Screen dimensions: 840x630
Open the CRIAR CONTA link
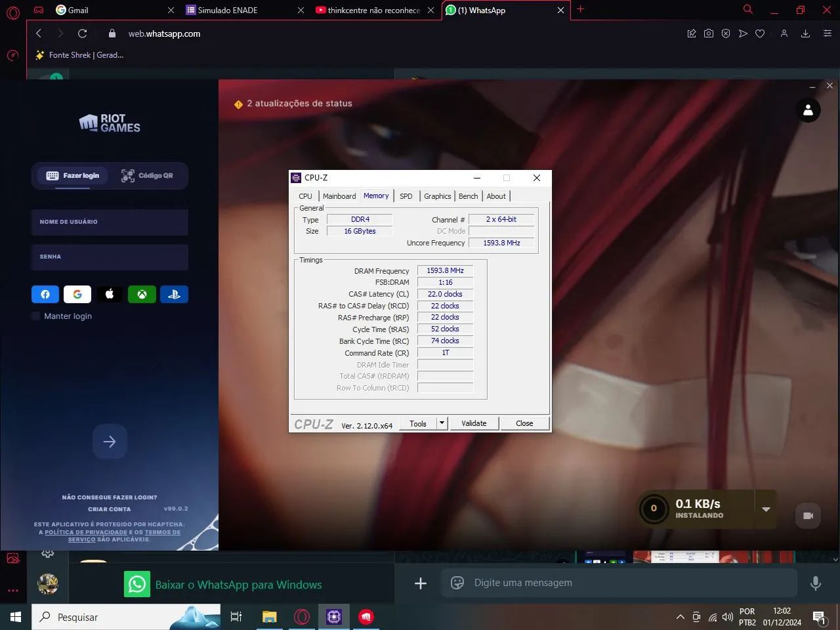pyautogui.click(x=110, y=509)
